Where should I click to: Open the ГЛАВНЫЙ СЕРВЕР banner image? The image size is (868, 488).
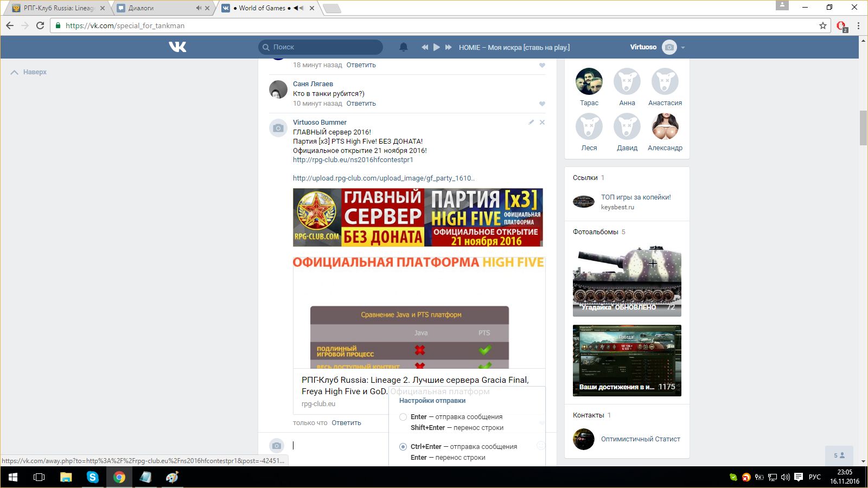[x=418, y=217]
